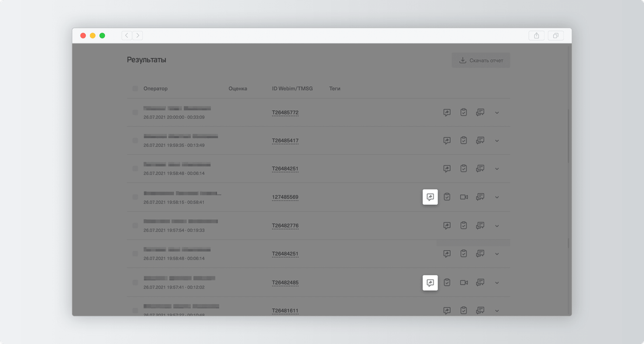
Task: Click highlighted share-chat icon for T26482485
Action: pos(430,282)
